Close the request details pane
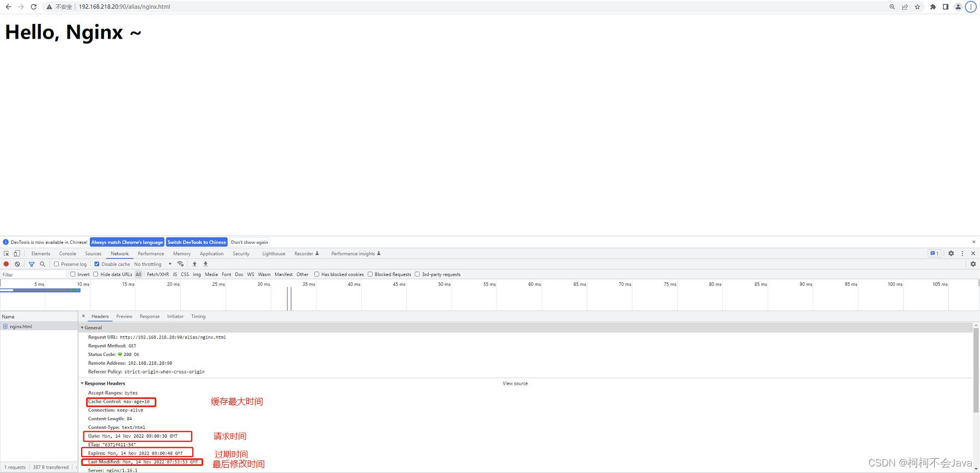 (x=83, y=316)
